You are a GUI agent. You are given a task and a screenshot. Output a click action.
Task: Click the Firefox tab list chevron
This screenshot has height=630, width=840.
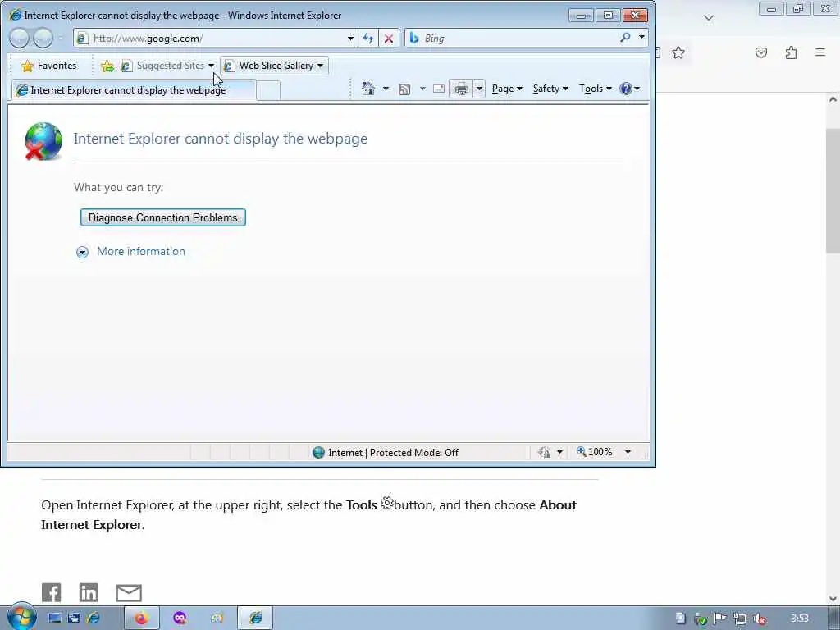(x=708, y=18)
